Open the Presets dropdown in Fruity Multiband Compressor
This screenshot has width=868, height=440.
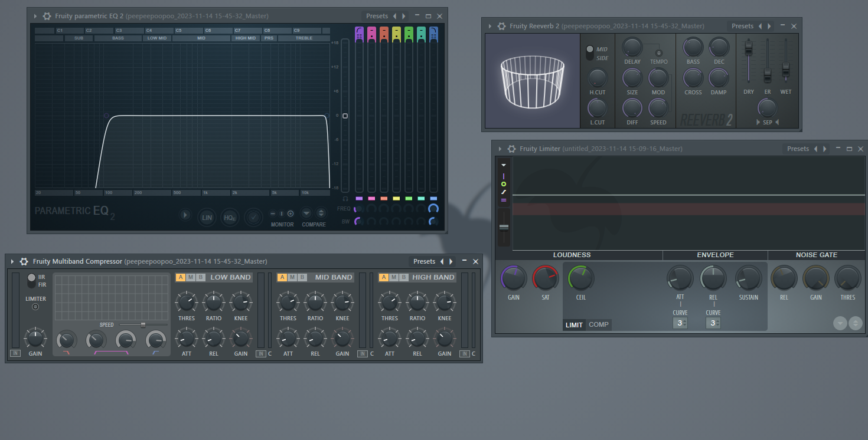[424, 261]
